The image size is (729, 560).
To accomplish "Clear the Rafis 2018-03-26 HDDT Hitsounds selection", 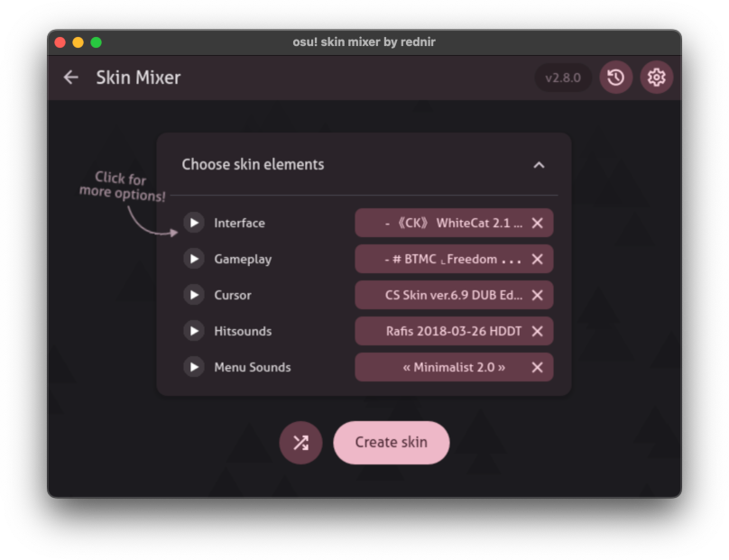I will point(538,331).
